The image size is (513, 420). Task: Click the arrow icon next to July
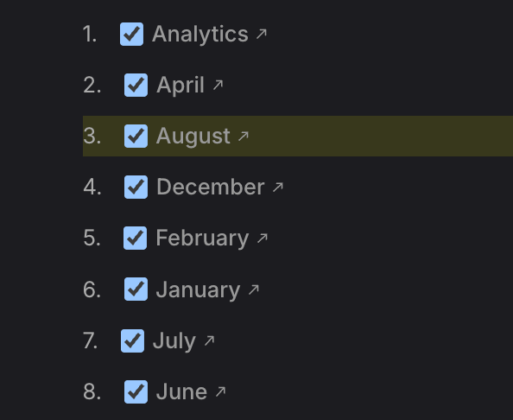[209, 340]
